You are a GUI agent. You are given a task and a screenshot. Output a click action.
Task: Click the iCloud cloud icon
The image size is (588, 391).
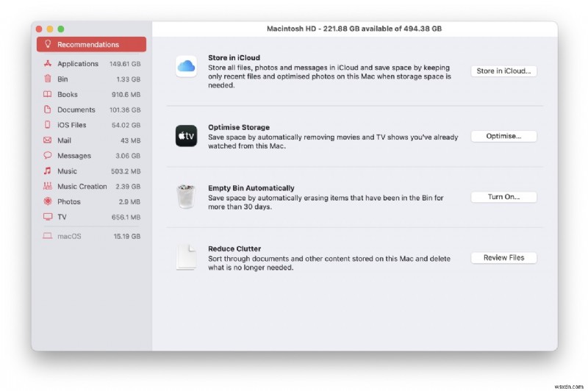pos(187,66)
